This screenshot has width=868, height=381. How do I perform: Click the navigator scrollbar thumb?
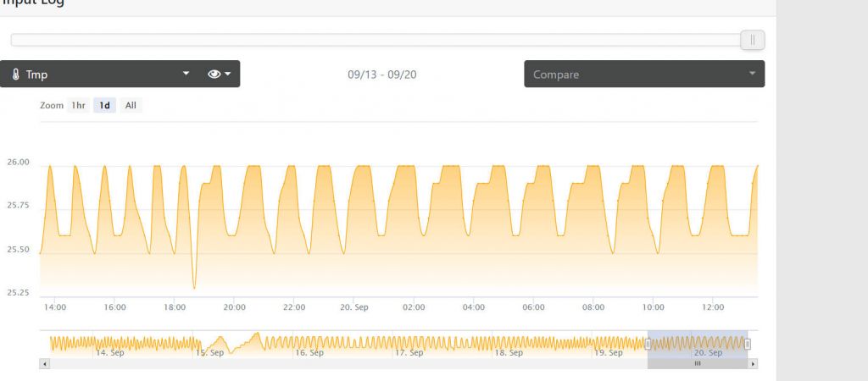point(698,363)
